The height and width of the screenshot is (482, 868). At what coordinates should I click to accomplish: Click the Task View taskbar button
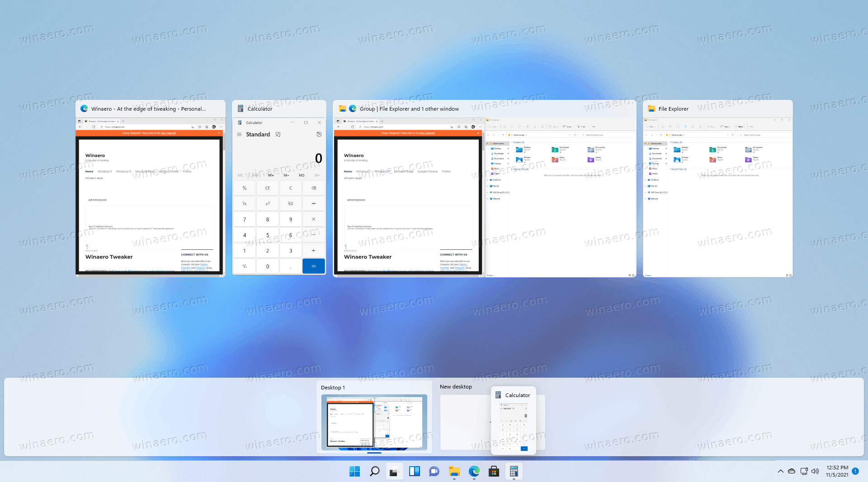[x=394, y=472]
